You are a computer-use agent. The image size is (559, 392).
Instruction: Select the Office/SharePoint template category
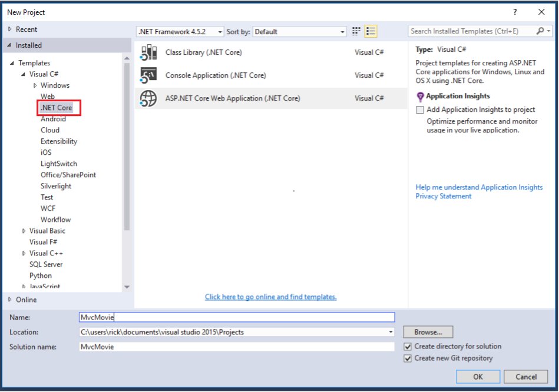click(x=68, y=175)
